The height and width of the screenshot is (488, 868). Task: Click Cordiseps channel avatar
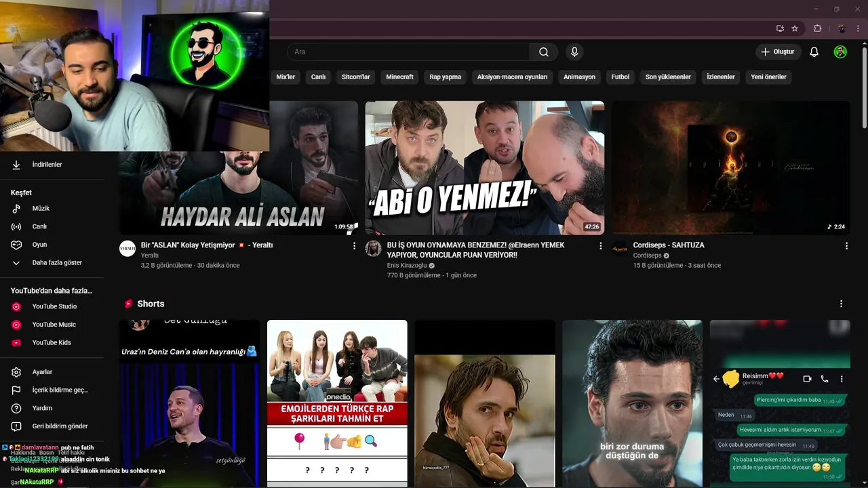pyautogui.click(x=620, y=249)
